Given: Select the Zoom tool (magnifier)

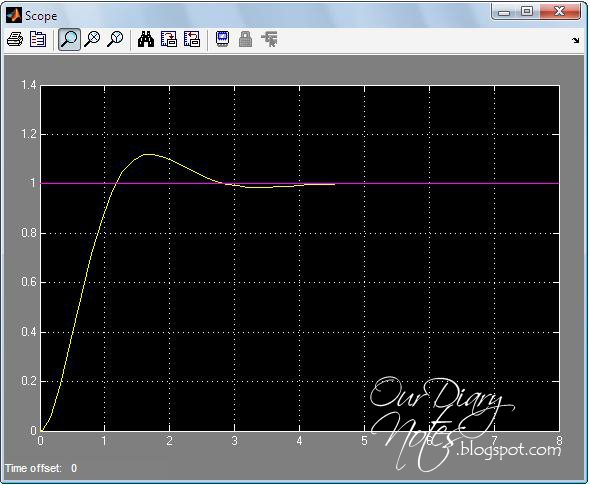Looking at the screenshot, I should click(69, 39).
